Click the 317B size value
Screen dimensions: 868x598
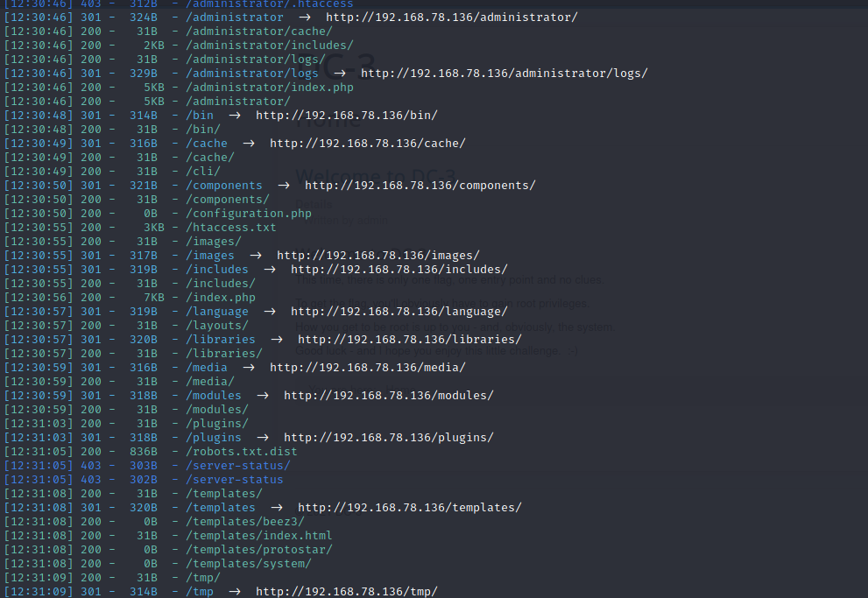[144, 256]
